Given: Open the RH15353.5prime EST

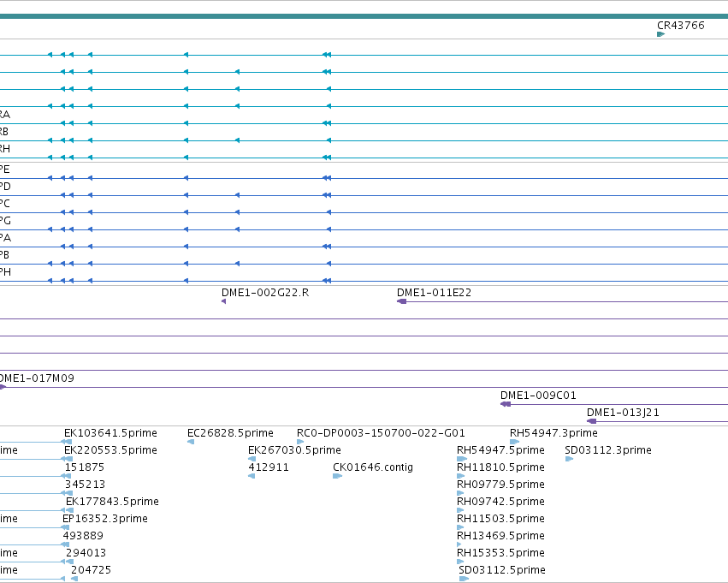Looking at the screenshot, I should [500, 553].
